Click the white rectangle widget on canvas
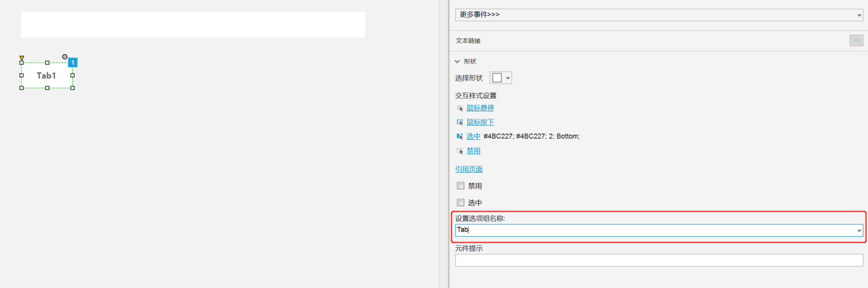This screenshot has height=288, width=868. pyautogui.click(x=193, y=25)
